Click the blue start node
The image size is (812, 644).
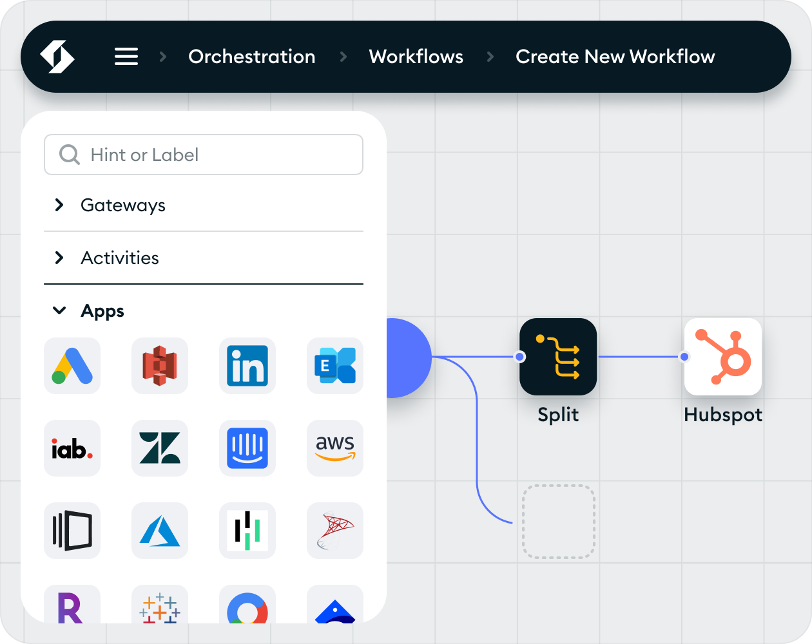pyautogui.click(x=409, y=357)
